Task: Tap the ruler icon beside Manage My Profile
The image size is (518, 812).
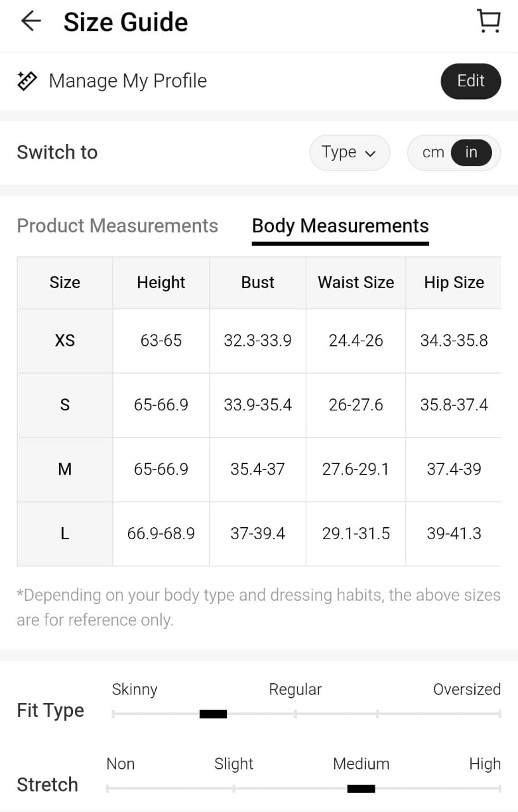Action: click(27, 81)
